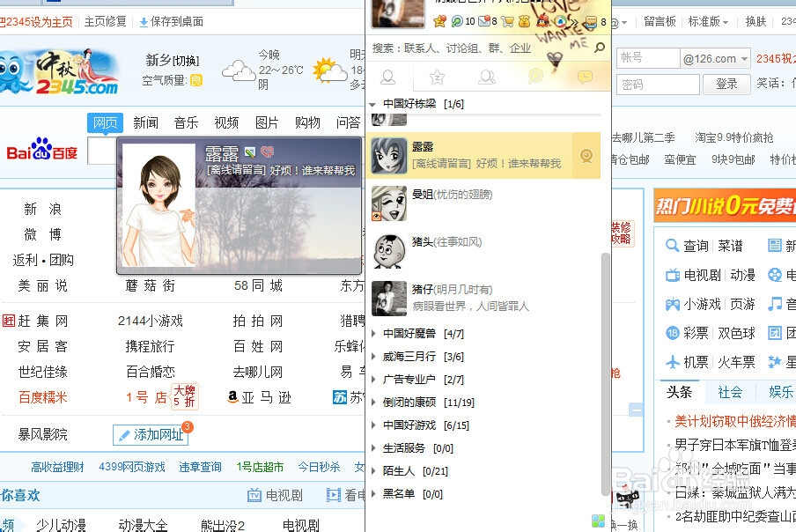Viewport: 796px width, 532px height.
Task: Click QZone icon in 露露's profile card
Action: pyautogui.click(x=250, y=151)
